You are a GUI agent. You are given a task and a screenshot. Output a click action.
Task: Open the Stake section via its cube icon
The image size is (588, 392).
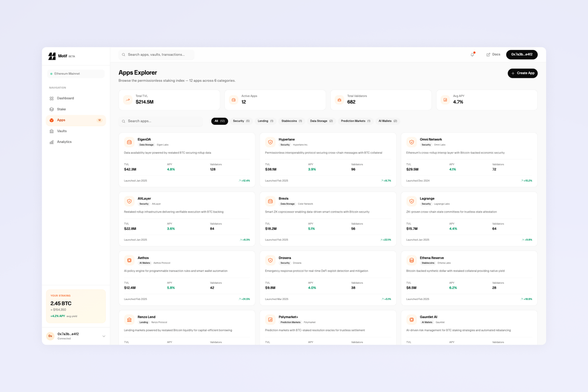tap(51, 109)
